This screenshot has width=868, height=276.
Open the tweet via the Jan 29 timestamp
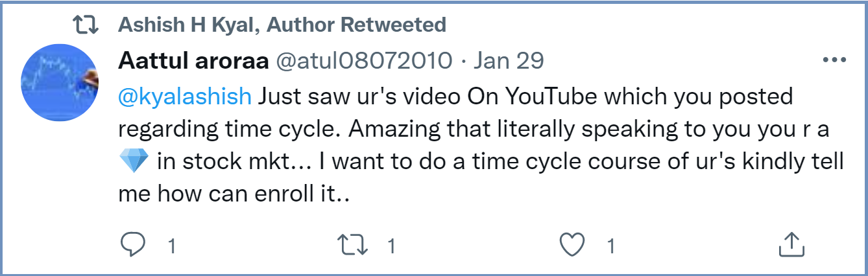[x=508, y=61]
